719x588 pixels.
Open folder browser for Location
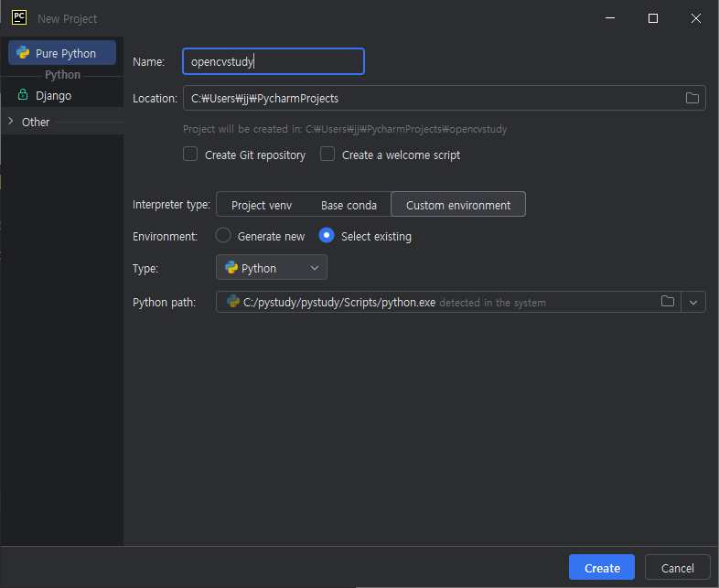point(692,98)
